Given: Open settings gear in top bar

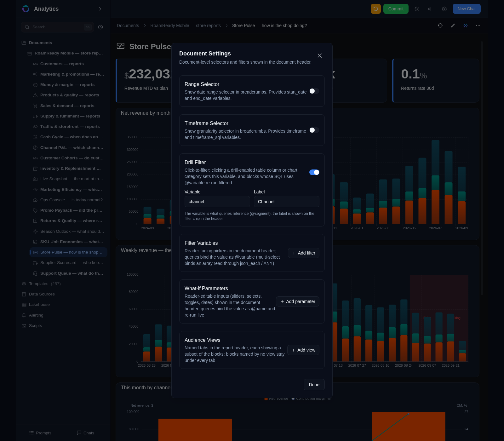Looking at the screenshot, I should tap(444, 9).
